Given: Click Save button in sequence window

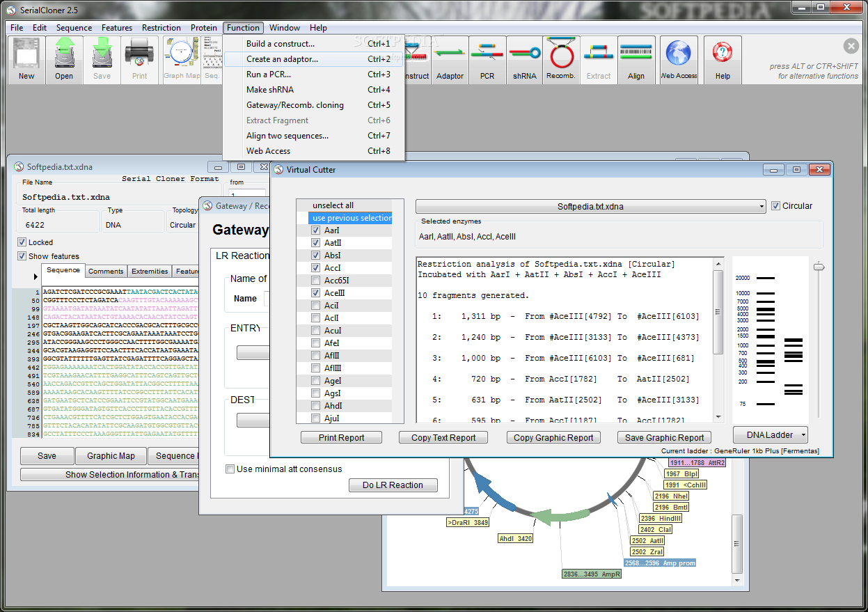Looking at the screenshot, I should pos(47,456).
